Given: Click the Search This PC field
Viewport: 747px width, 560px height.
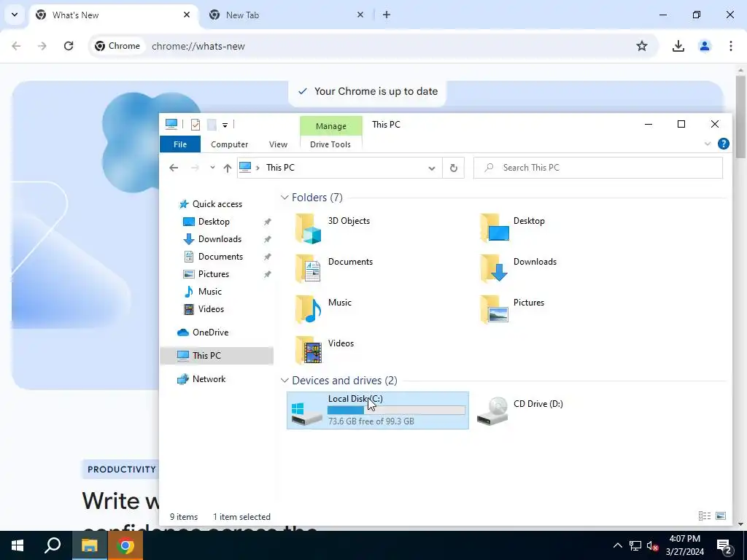Looking at the screenshot, I should click(x=598, y=168).
